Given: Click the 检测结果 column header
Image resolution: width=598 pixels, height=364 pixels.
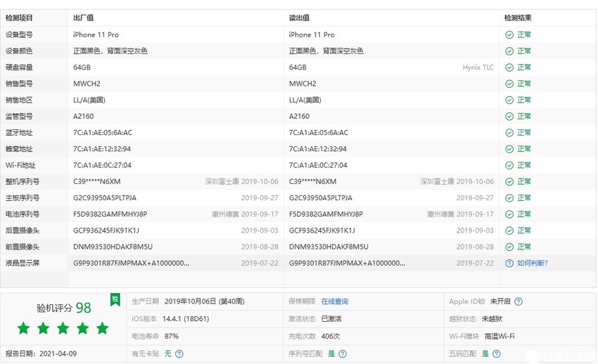Looking at the screenshot, I should pyautogui.click(x=518, y=18).
